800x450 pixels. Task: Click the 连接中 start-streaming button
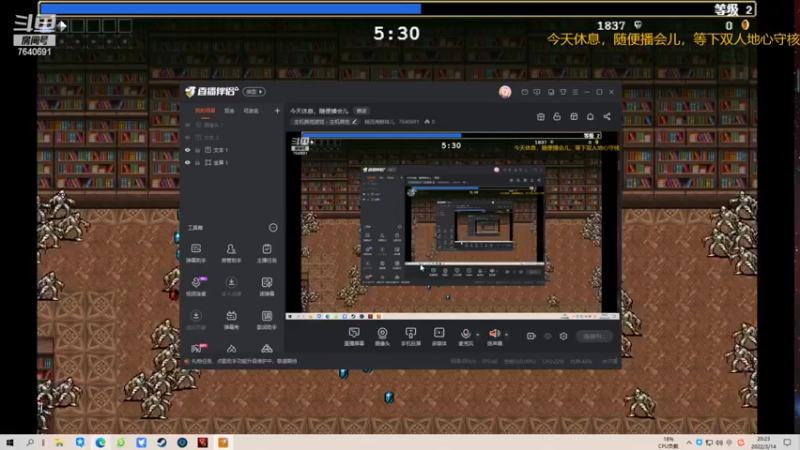[x=594, y=336]
